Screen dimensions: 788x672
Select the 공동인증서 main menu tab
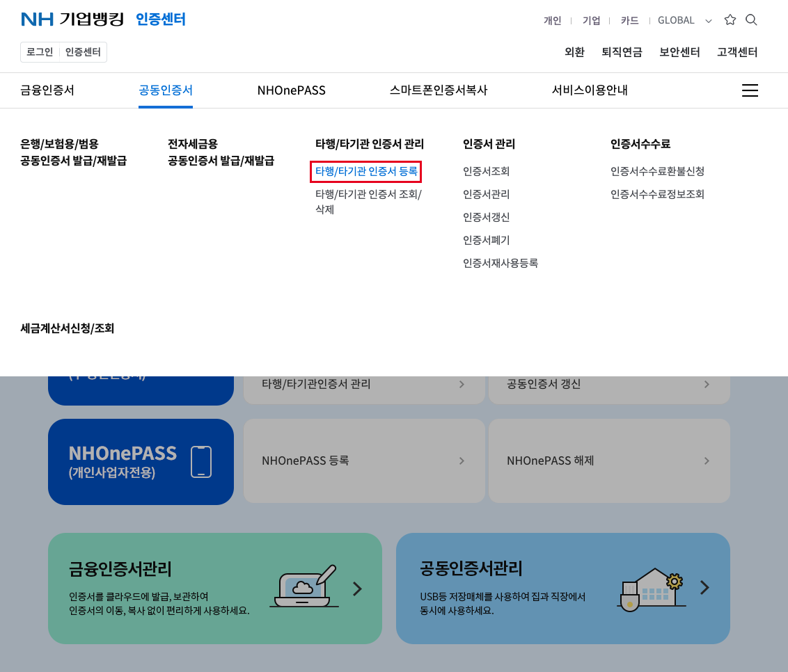(x=166, y=90)
